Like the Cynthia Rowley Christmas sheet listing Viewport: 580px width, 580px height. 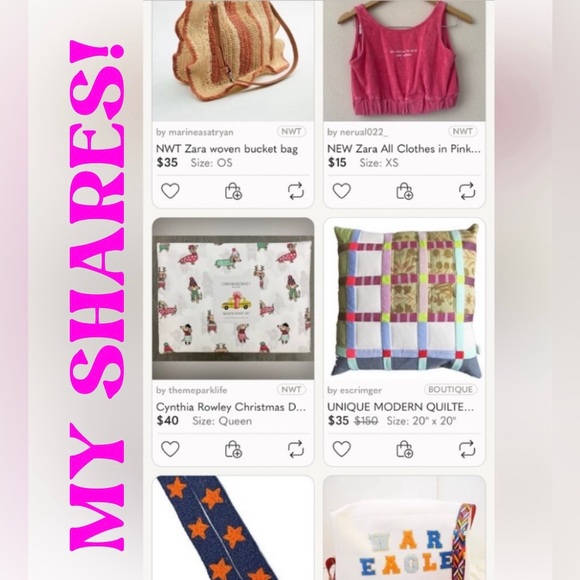click(x=170, y=449)
